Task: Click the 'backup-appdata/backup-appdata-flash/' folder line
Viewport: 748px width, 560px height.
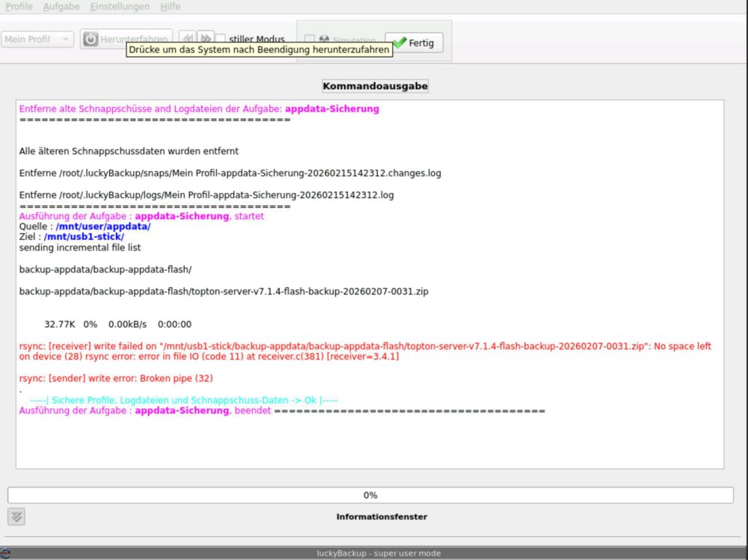Action: 105,269
